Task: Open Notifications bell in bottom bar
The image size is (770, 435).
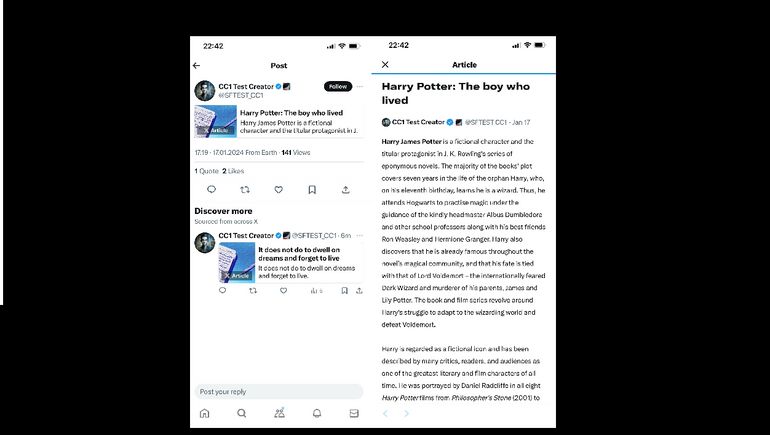Action: point(317,413)
